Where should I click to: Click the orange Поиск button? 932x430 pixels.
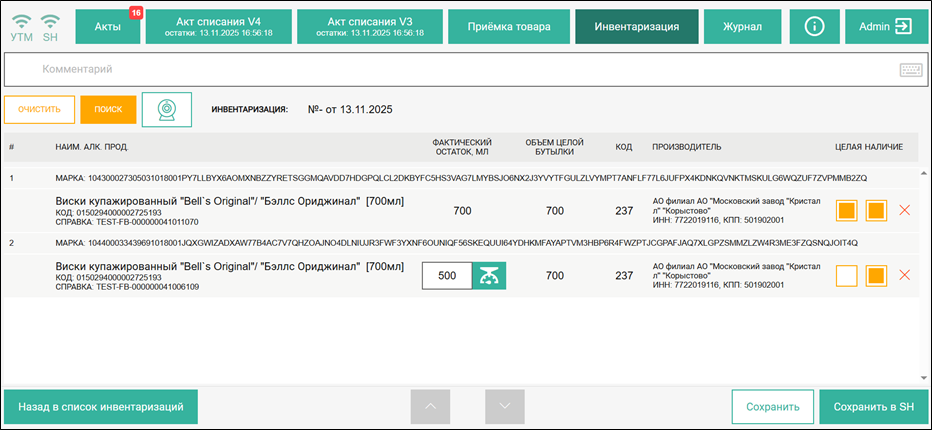pyautogui.click(x=108, y=109)
